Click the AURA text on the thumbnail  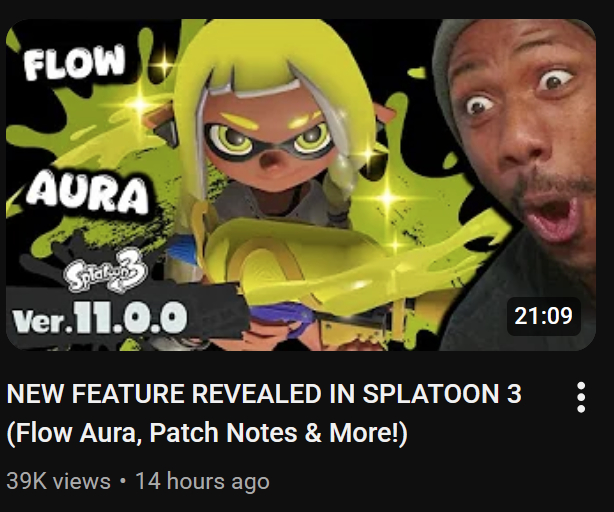click(x=88, y=194)
